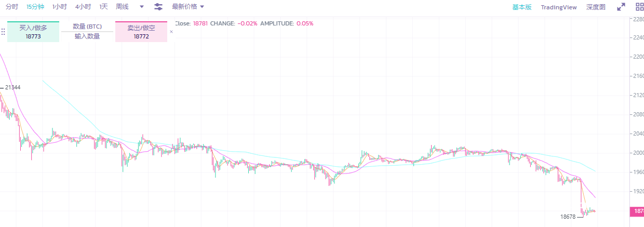
Task: Select the 15分钟 interval
Action: pos(36,7)
